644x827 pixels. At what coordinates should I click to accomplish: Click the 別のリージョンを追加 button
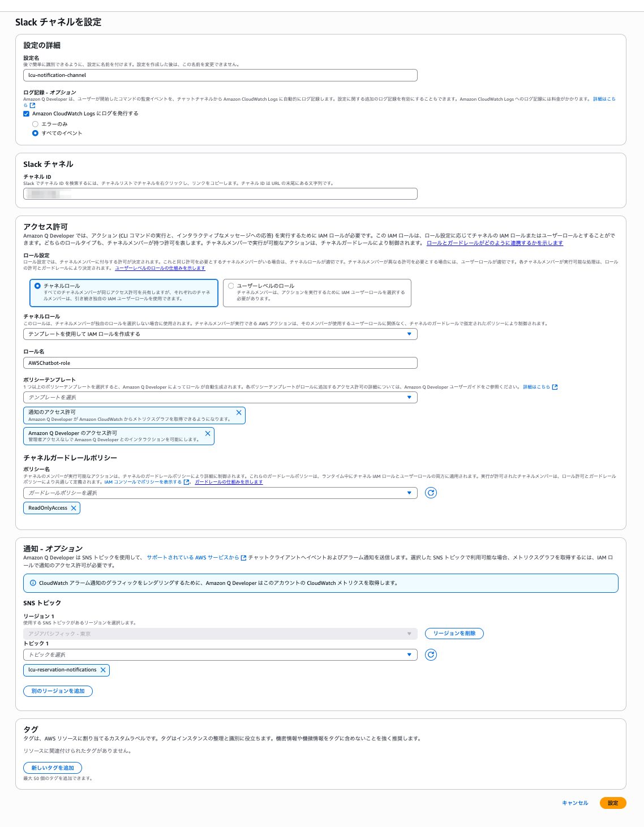click(58, 691)
